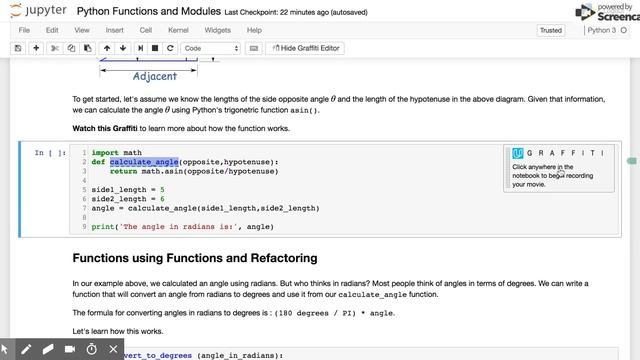640x360 pixels.
Task: Click the return math.asin code line
Action: [194, 171]
